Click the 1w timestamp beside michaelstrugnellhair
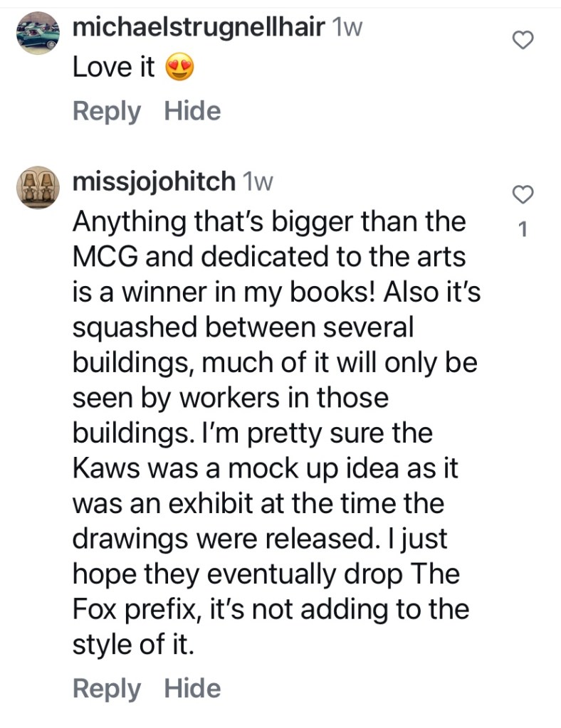The width and height of the screenshot is (561, 728). pyautogui.click(x=347, y=28)
